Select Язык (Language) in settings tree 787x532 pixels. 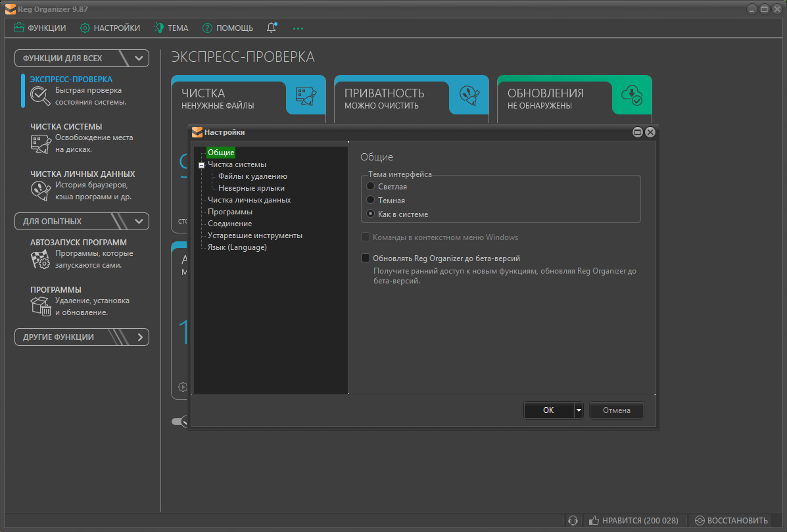pyautogui.click(x=237, y=247)
